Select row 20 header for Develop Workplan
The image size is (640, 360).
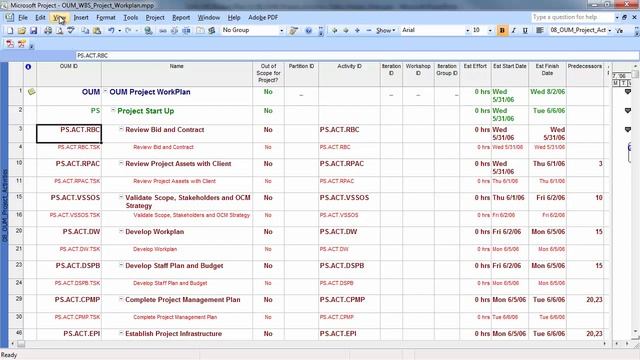click(16, 236)
